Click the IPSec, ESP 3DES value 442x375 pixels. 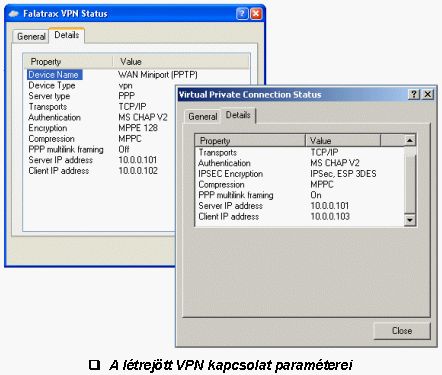coord(343,174)
